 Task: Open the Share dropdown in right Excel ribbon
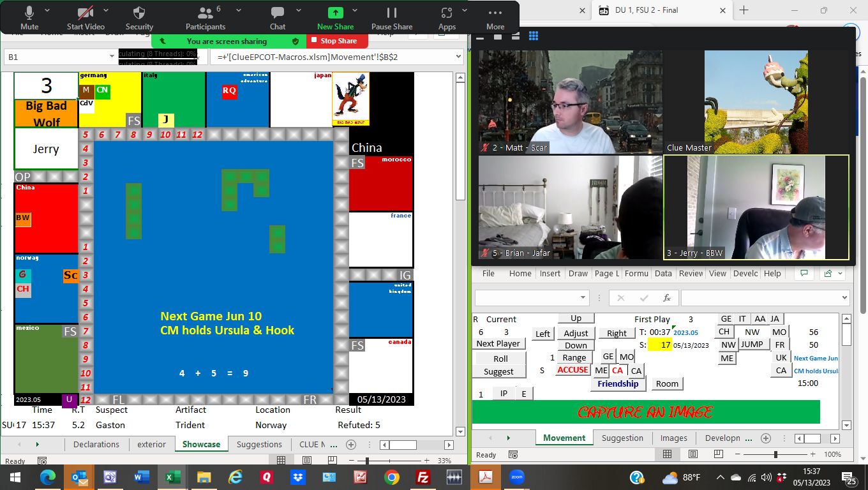(832, 273)
